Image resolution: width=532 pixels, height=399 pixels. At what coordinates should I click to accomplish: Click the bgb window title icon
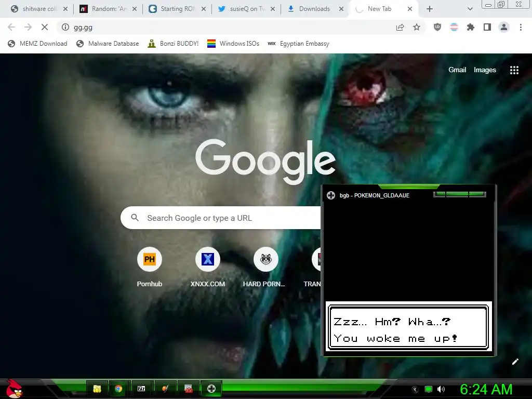click(x=331, y=195)
